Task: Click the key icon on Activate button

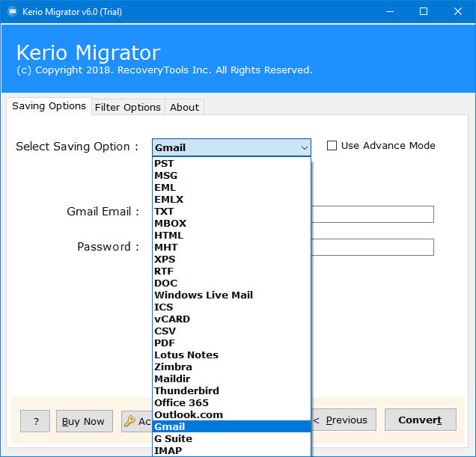Action: pyautogui.click(x=130, y=421)
